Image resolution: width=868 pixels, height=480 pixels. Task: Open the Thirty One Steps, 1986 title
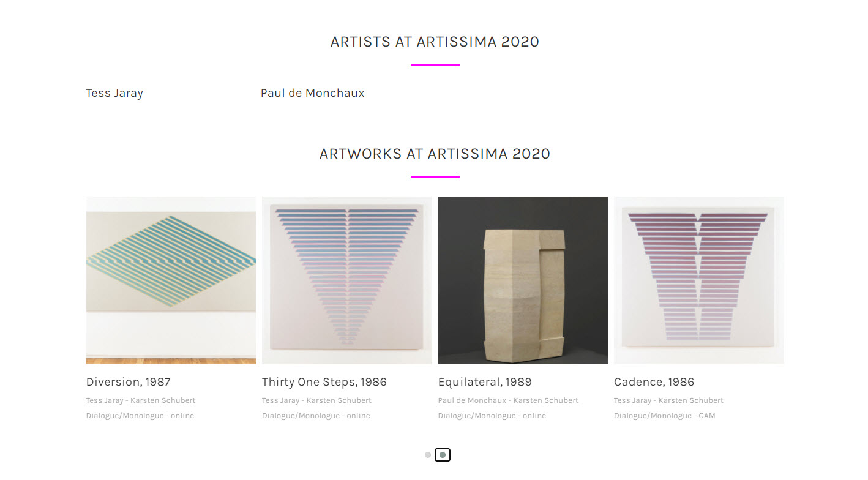pos(324,382)
